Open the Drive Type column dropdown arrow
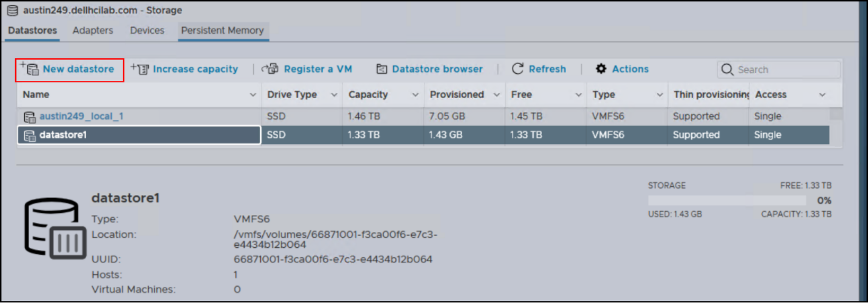The image size is (868, 303). pyautogui.click(x=334, y=95)
